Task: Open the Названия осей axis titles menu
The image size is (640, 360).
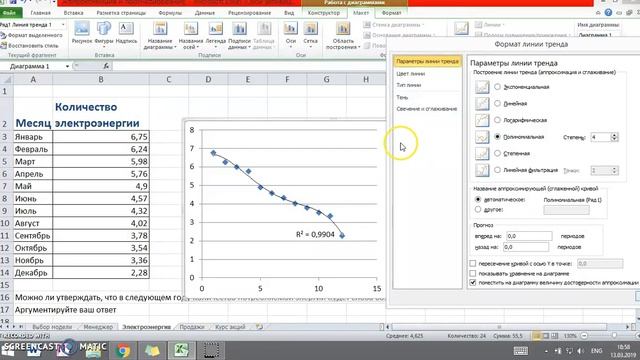Action: (191, 36)
